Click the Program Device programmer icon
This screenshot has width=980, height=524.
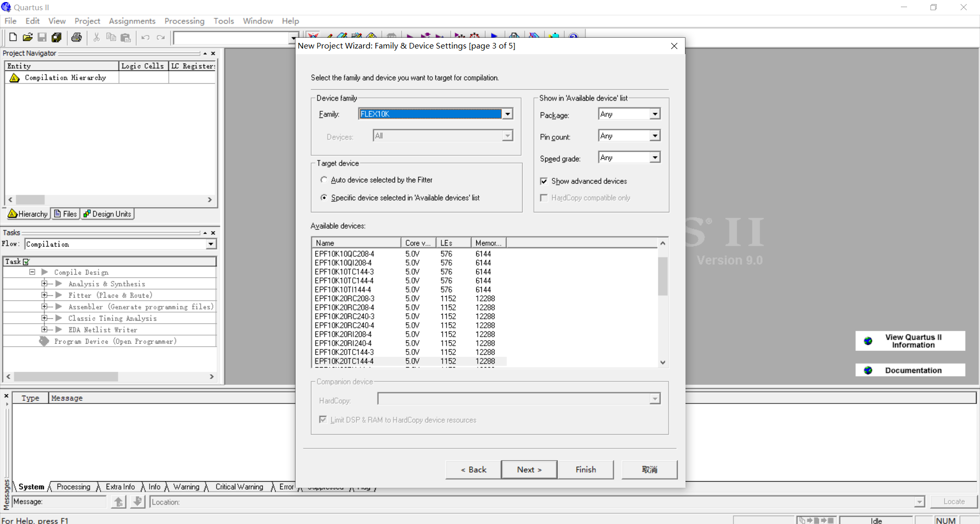point(44,341)
